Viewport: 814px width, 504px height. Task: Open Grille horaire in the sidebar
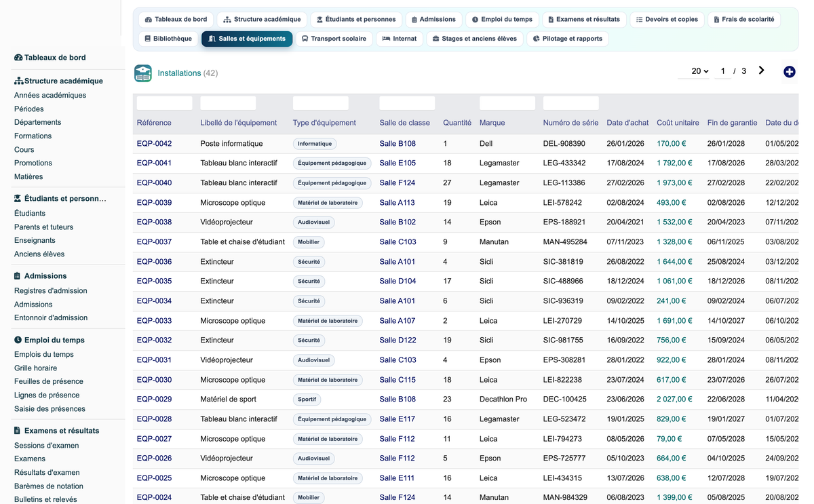pos(35,368)
